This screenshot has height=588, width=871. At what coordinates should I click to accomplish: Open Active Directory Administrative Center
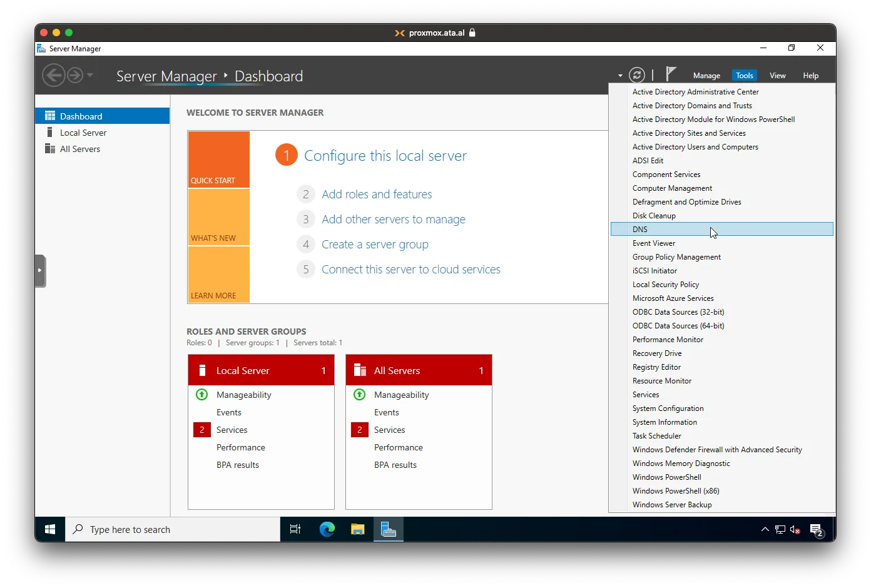722,92
